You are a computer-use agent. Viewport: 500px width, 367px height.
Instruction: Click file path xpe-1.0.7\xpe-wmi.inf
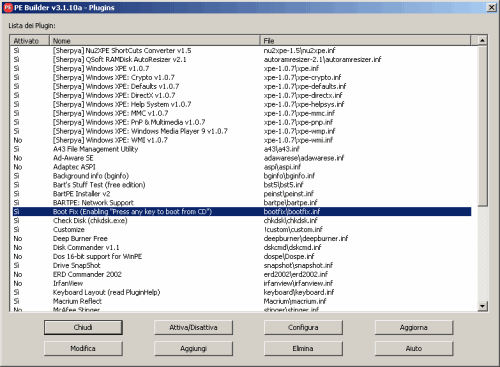click(x=298, y=140)
